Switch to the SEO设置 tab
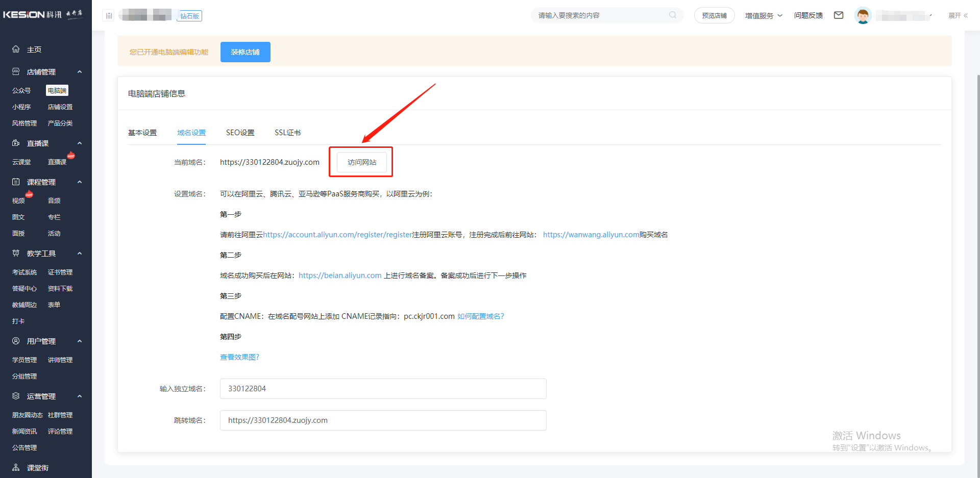The height and width of the screenshot is (478, 980). click(x=240, y=132)
